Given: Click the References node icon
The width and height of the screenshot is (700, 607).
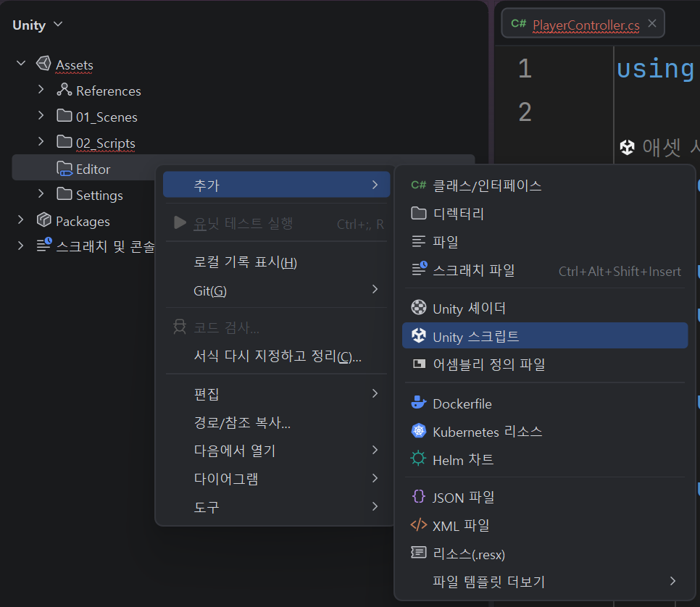Looking at the screenshot, I should pyautogui.click(x=64, y=90).
